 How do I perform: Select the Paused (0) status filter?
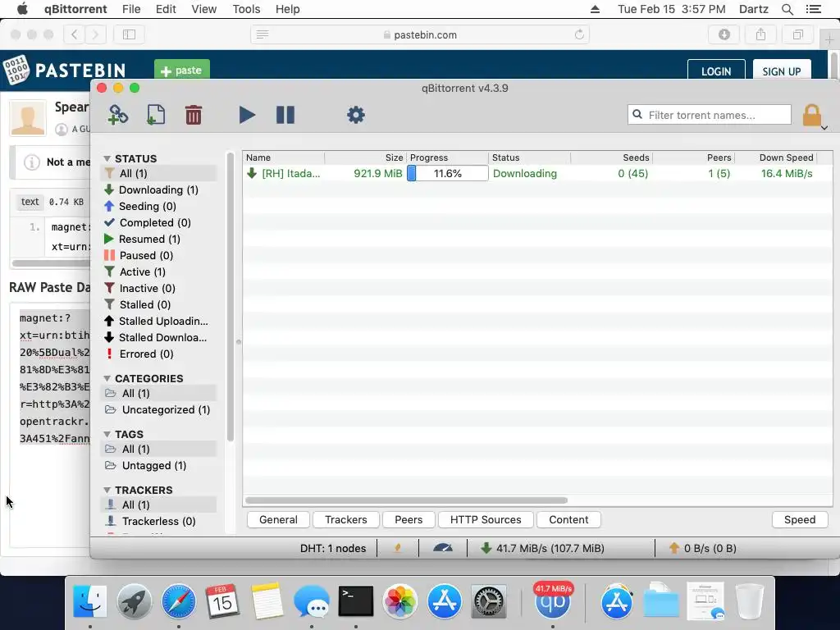[158, 256]
